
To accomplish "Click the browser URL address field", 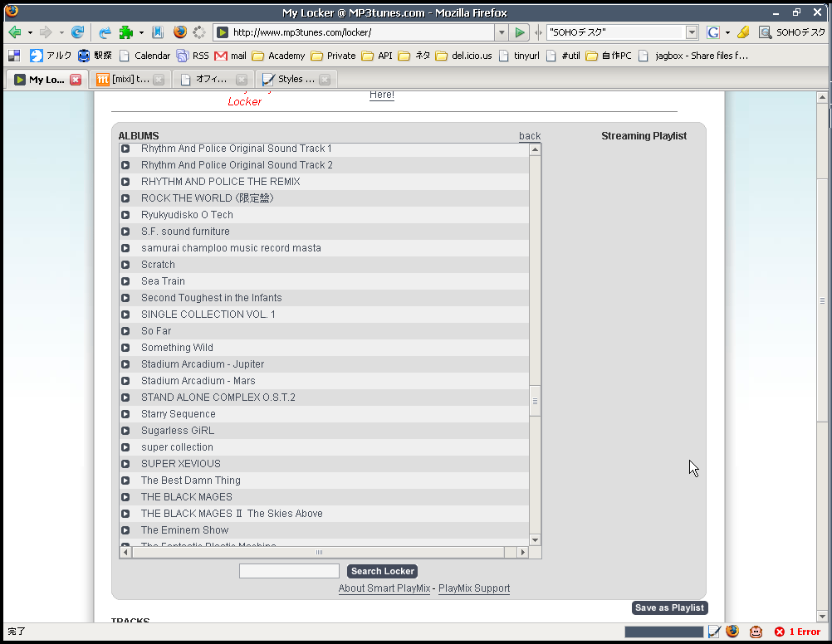I will (363, 33).
